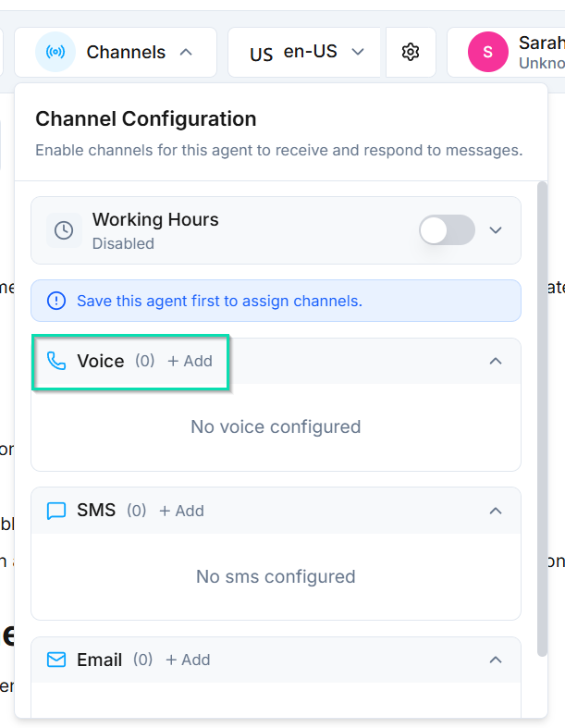Click the Channels broadcast icon

point(55,52)
